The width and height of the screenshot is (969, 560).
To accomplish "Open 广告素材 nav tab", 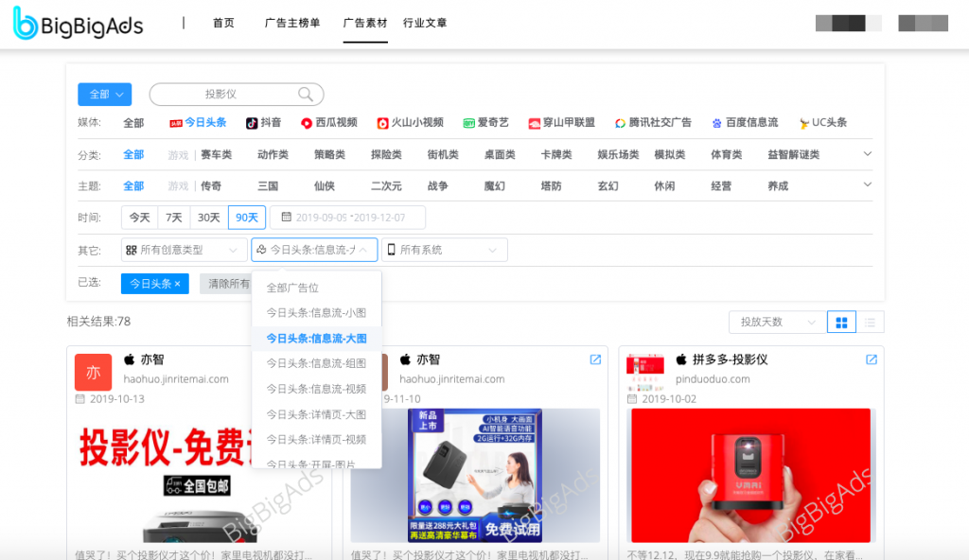I will pyautogui.click(x=365, y=23).
